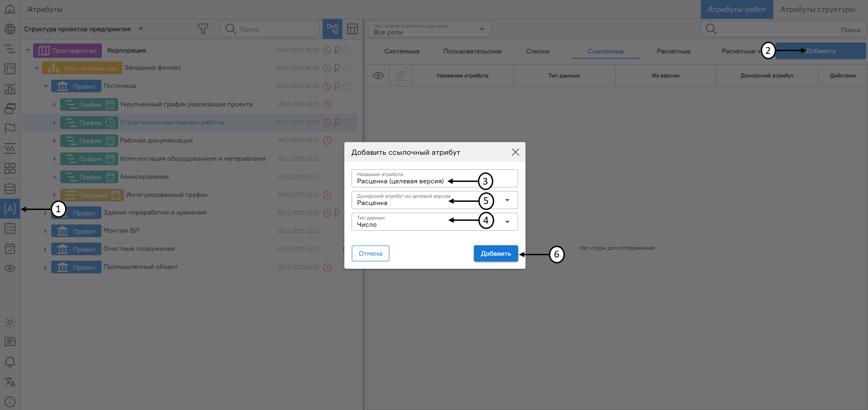This screenshot has width=868, height=410.
Task: Open the Тип данных dropdown in the dialog
Action: pos(507,221)
